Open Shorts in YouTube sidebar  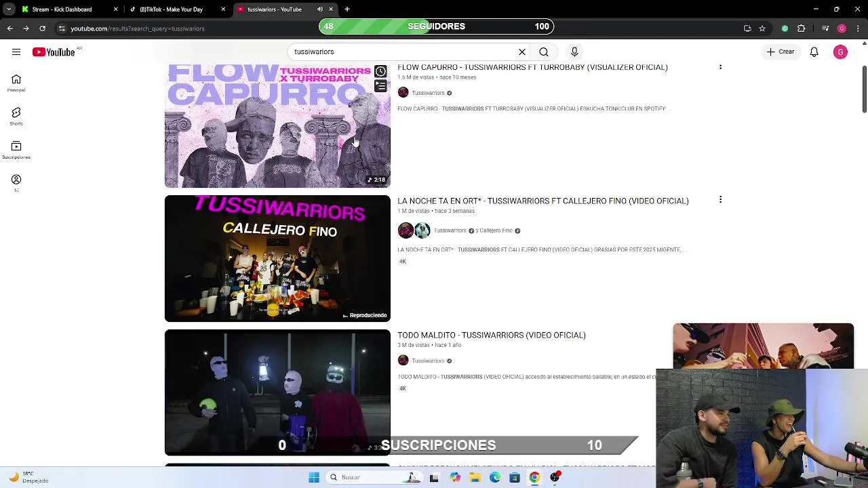pyautogui.click(x=16, y=117)
